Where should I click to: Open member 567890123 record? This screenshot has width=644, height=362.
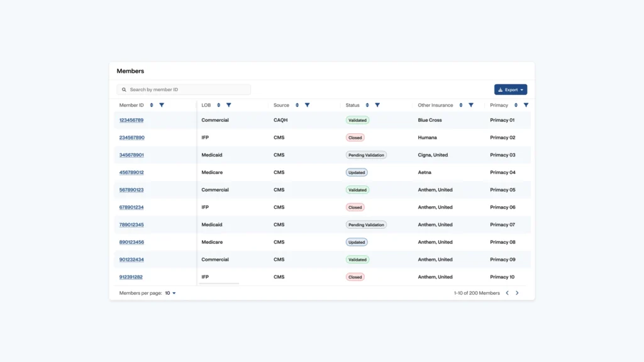(x=131, y=189)
